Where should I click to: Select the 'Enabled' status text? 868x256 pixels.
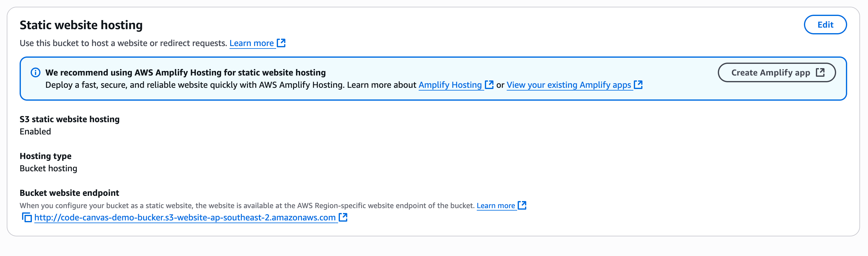click(x=35, y=132)
